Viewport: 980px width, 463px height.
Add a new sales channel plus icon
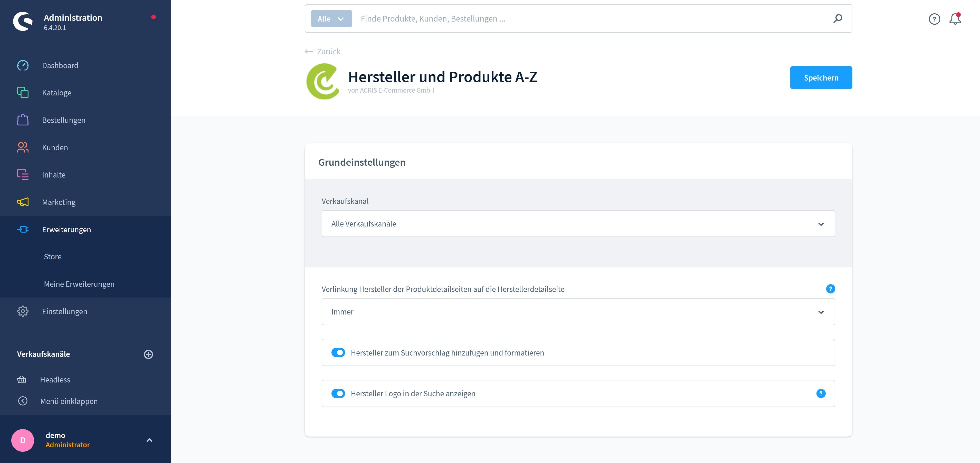point(148,354)
